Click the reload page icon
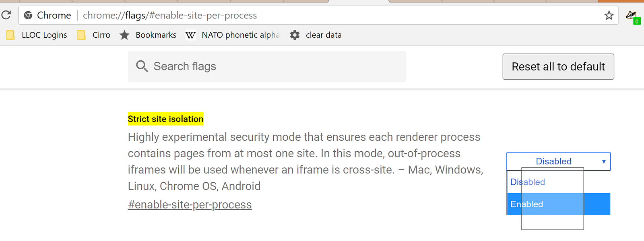Viewport: 644px width, 241px height. coord(6,15)
